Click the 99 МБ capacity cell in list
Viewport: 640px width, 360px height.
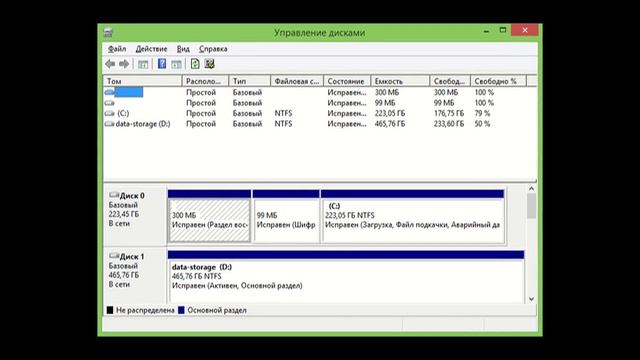[x=385, y=103]
